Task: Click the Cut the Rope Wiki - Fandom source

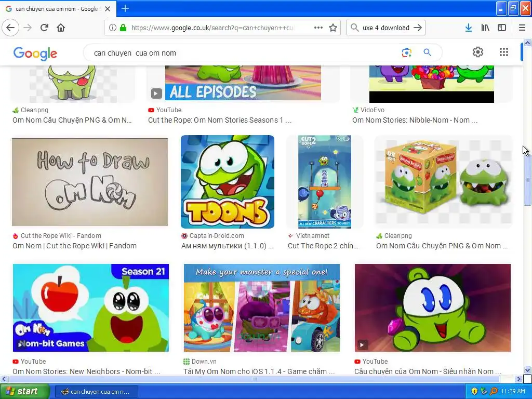Action: (61, 235)
